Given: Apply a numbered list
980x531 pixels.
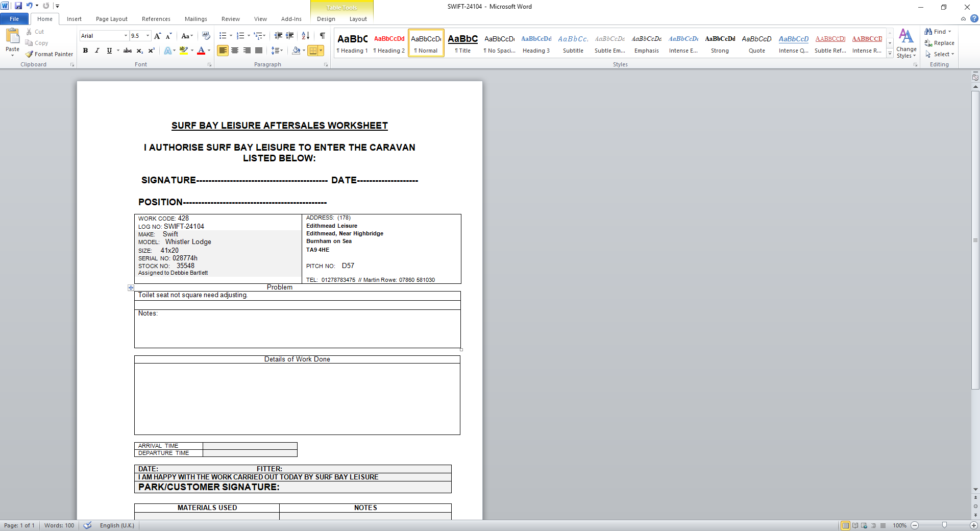Looking at the screenshot, I should [x=240, y=36].
